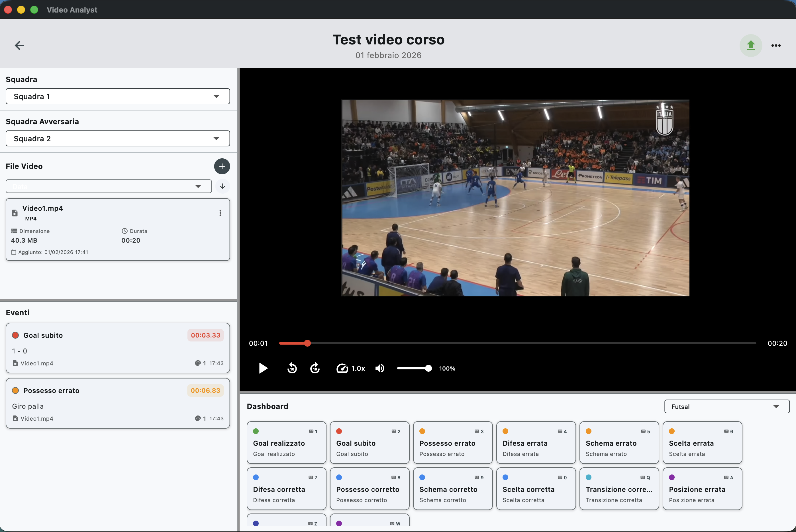This screenshot has width=796, height=532.
Task: Open Video1.mp4 card options menu
Action: (x=220, y=213)
